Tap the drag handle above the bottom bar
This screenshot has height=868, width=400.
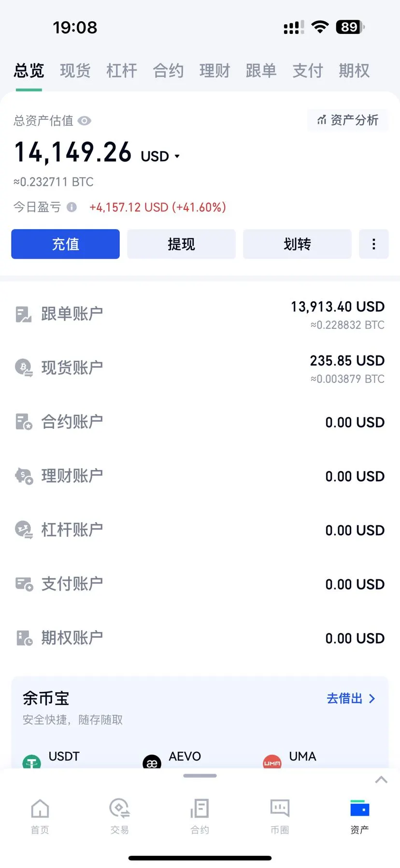pyautogui.click(x=200, y=776)
